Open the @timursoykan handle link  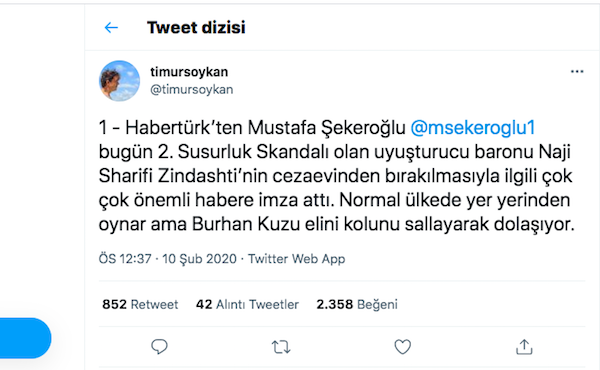(192, 90)
